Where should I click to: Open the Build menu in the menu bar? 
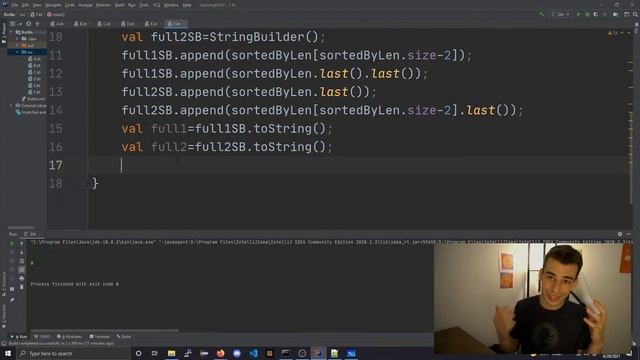120,5
